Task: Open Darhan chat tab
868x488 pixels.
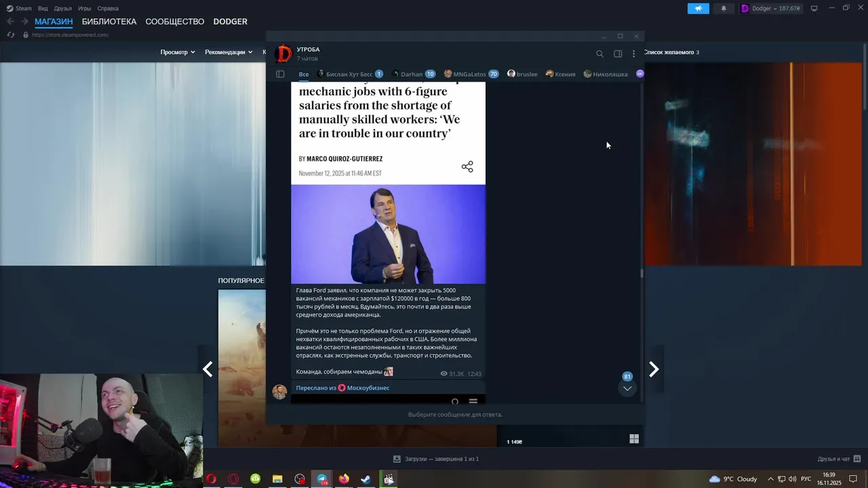Action: [x=414, y=74]
